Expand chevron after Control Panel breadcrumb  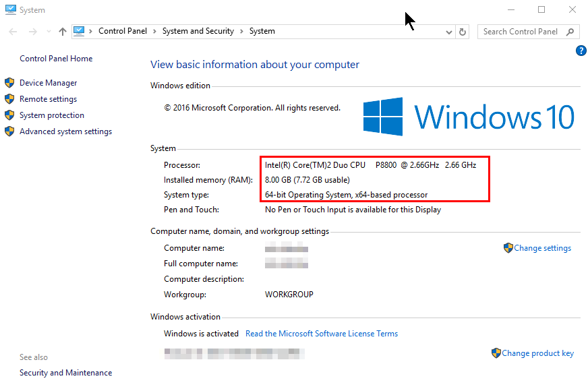[x=154, y=32]
